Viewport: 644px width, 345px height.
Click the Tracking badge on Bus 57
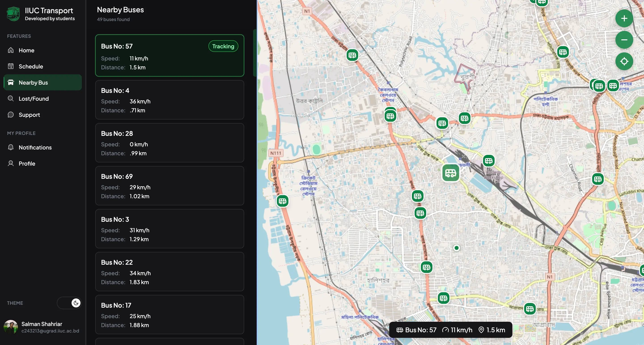[223, 46]
